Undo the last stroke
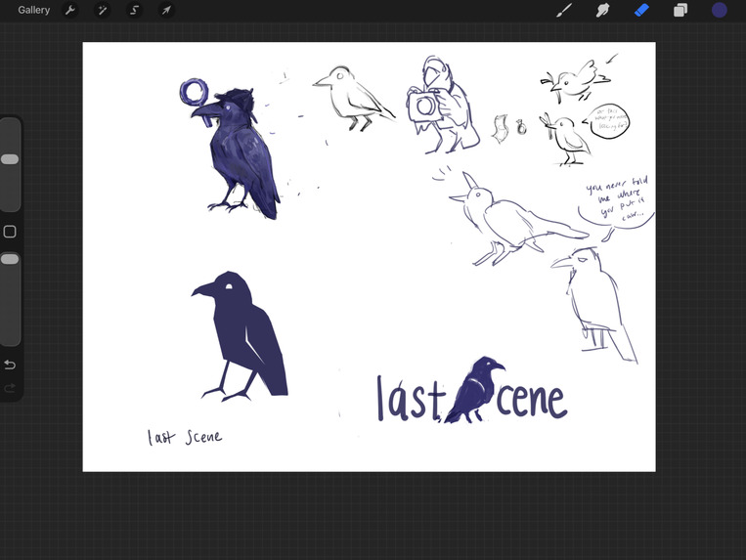The image size is (746, 560). [x=10, y=365]
